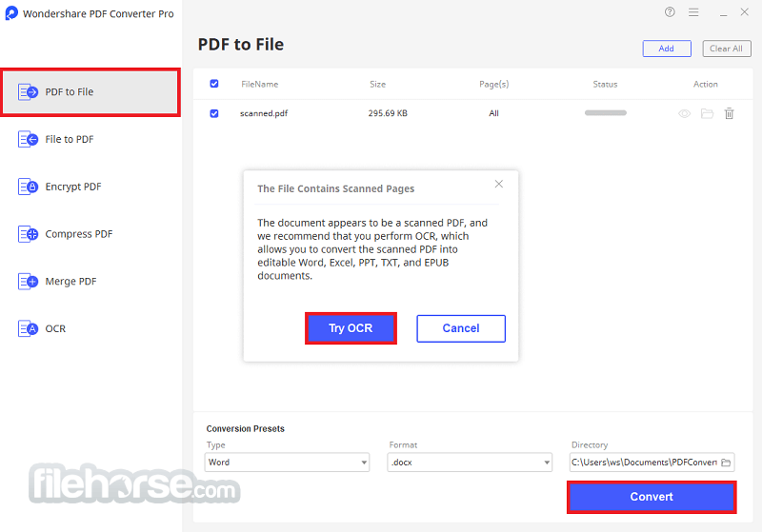Expand the Format dropdown showing .docx

470,463
